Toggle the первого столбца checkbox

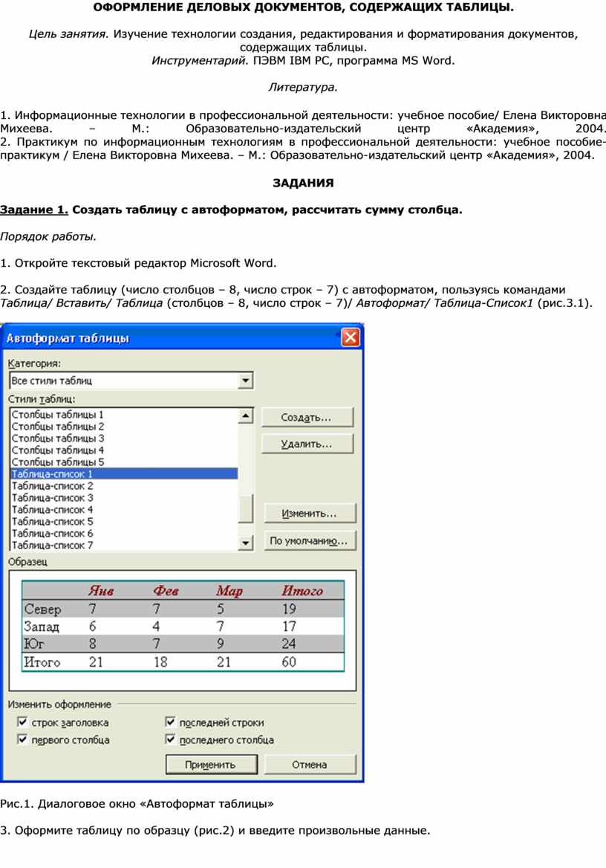tap(22, 739)
